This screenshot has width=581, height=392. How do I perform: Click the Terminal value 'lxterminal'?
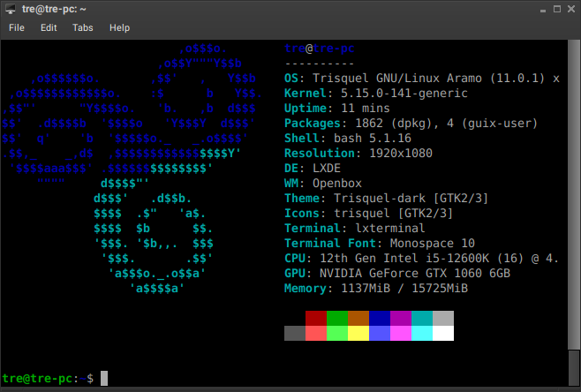[390, 229]
